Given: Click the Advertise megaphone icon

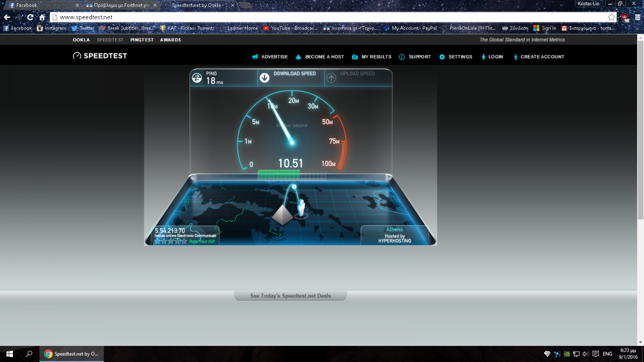Looking at the screenshot, I should [255, 57].
